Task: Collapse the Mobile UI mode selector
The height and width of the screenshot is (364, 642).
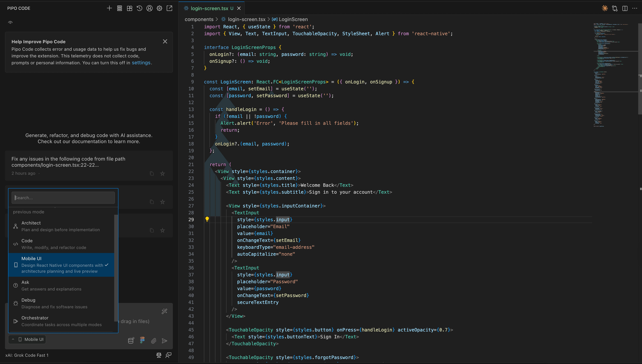Action: (x=27, y=339)
